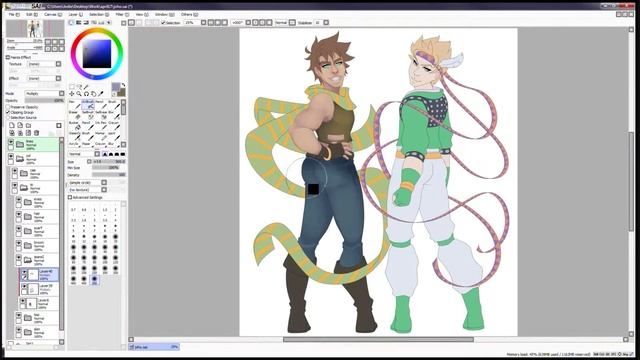Toggle the Advanced Settings checkbox
640x360 pixels.
(x=70, y=198)
